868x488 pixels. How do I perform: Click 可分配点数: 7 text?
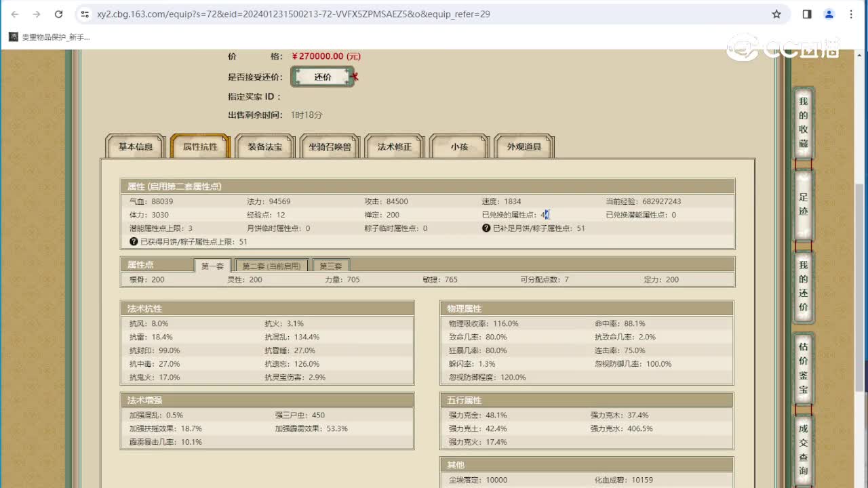coord(545,279)
